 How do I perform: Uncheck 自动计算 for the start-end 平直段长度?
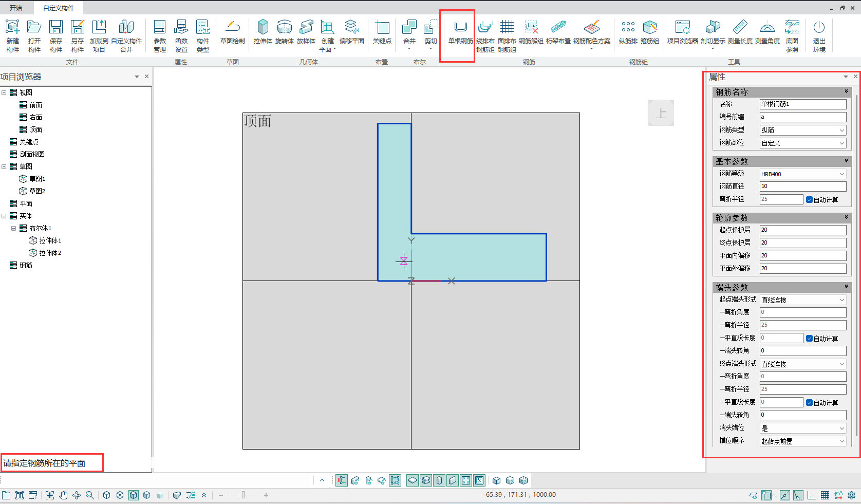tap(809, 339)
